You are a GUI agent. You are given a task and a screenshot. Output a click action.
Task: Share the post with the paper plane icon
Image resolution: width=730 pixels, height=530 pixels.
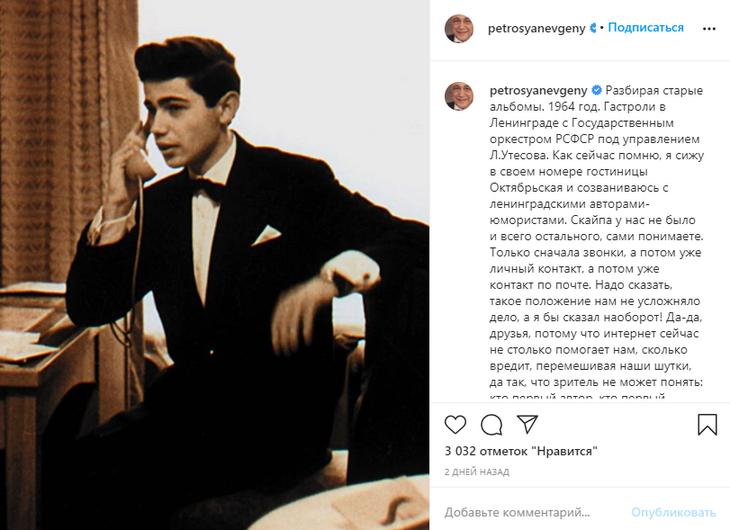tap(527, 424)
